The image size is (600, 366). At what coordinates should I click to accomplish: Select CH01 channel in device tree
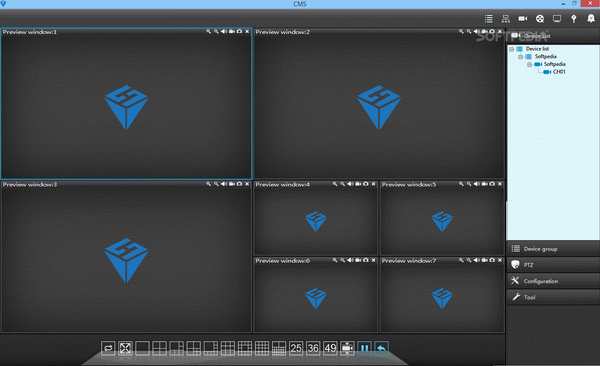coord(559,72)
